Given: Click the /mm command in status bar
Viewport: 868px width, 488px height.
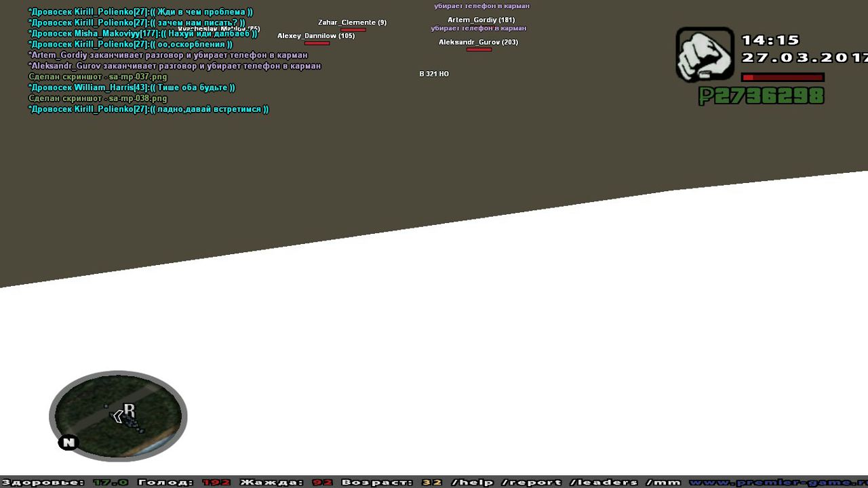Looking at the screenshot, I should [x=663, y=483].
